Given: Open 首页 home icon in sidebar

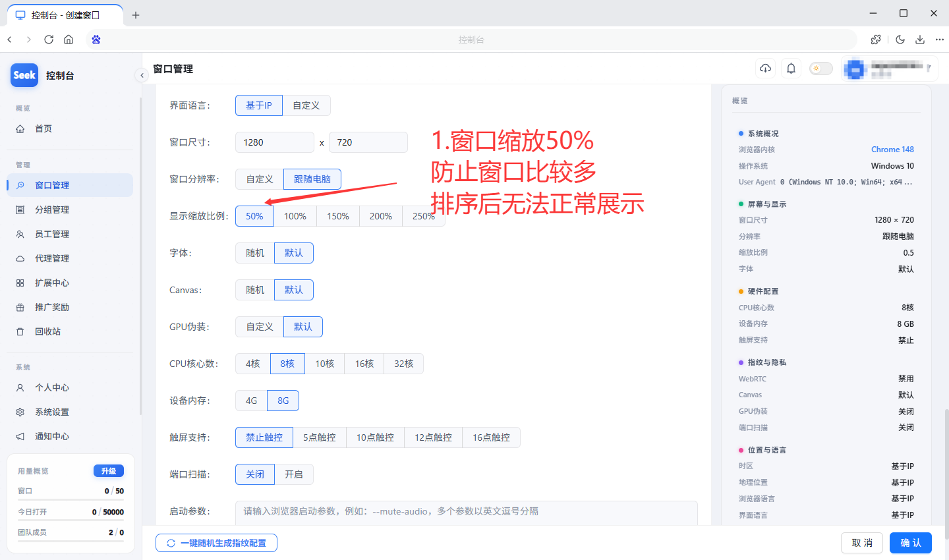Looking at the screenshot, I should point(20,128).
